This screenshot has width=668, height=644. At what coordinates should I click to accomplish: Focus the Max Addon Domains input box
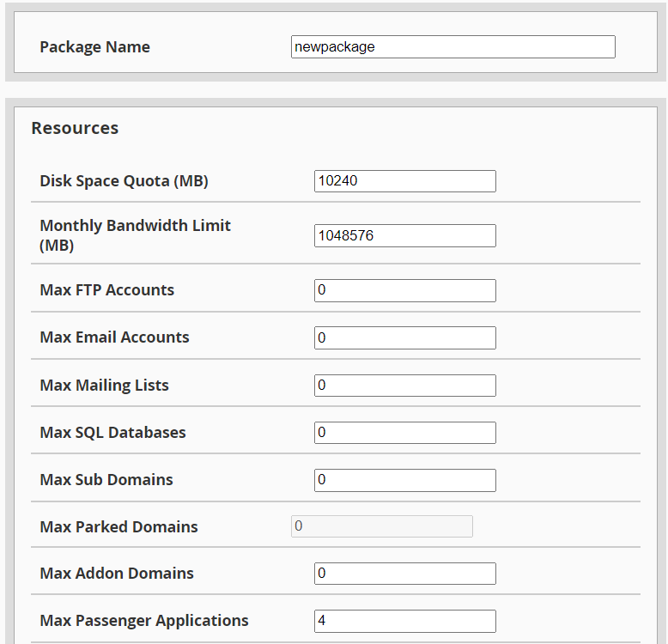click(x=404, y=574)
